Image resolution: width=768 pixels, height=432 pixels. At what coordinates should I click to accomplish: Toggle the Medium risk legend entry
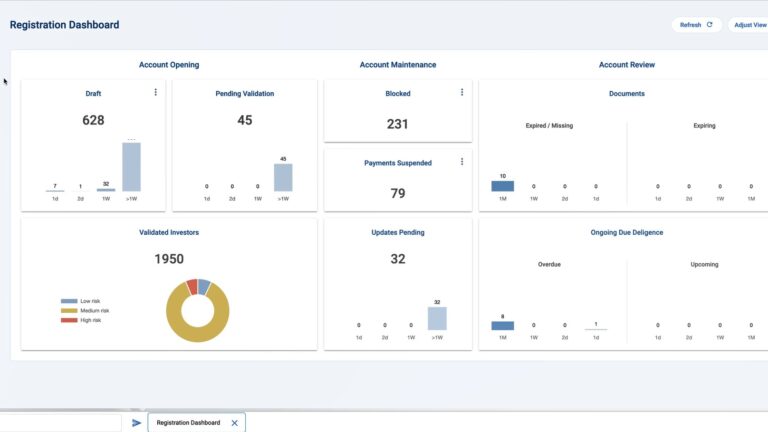85,311
